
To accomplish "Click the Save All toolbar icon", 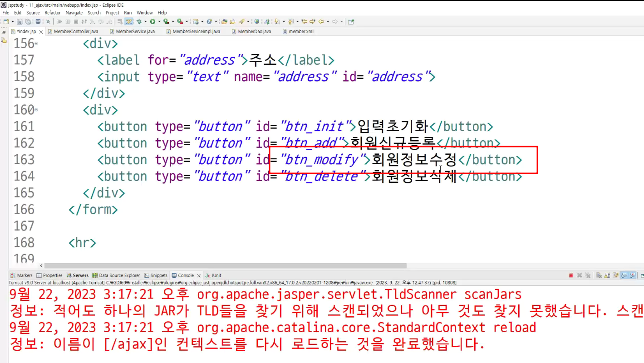I will [x=28, y=21].
